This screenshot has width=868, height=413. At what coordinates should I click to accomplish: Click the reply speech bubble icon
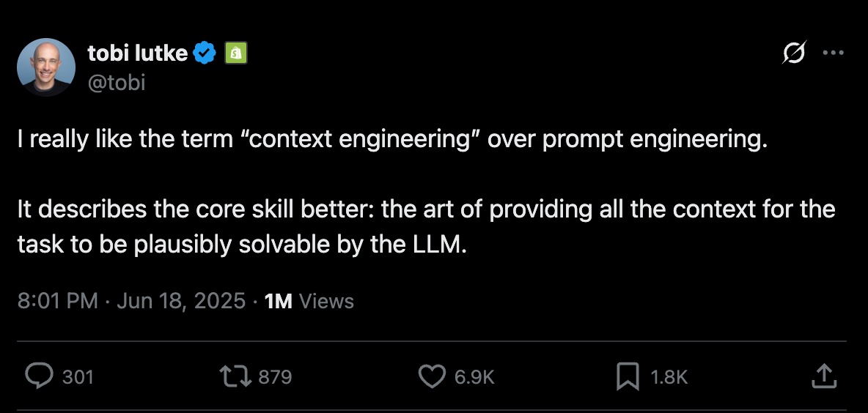pyautogui.click(x=37, y=376)
